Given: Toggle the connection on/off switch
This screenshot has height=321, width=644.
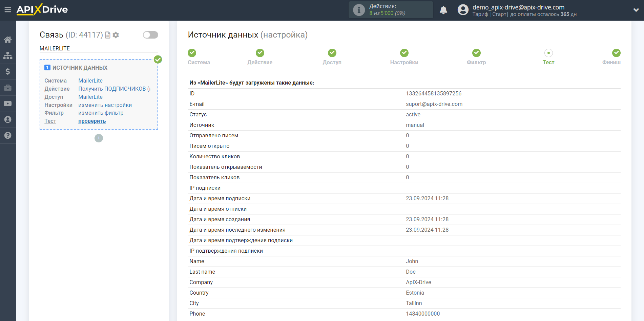Looking at the screenshot, I should click(150, 35).
